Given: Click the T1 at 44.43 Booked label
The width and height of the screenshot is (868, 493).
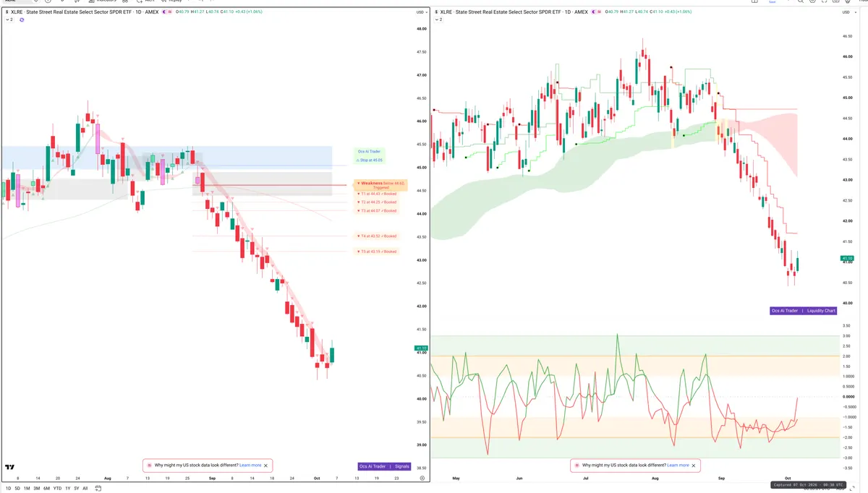Looking at the screenshot, I should (377, 194).
